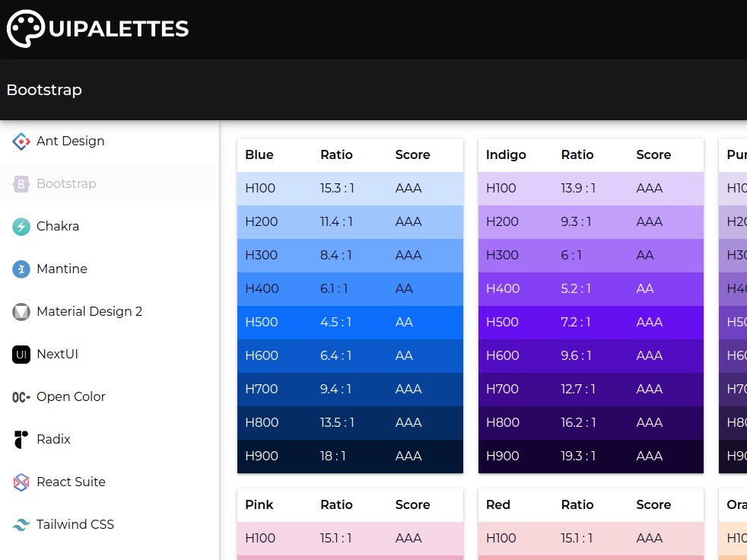Image resolution: width=747 pixels, height=560 pixels.
Task: Click the Bootstrap page title heading
Action: (44, 90)
